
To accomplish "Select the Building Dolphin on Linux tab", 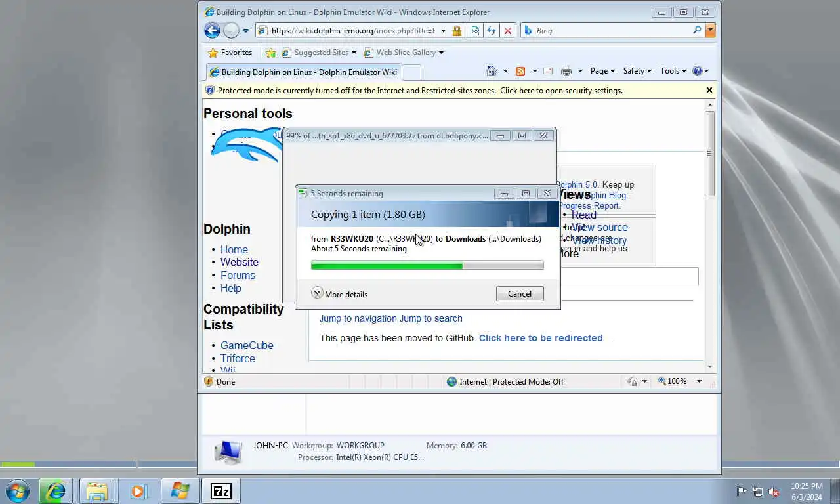I will click(303, 72).
